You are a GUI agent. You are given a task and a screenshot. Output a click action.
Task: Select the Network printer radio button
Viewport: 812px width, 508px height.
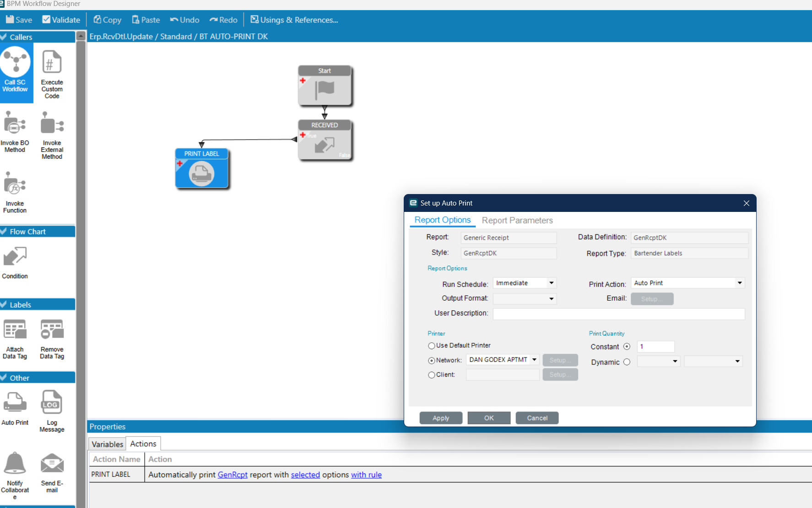[431, 360]
